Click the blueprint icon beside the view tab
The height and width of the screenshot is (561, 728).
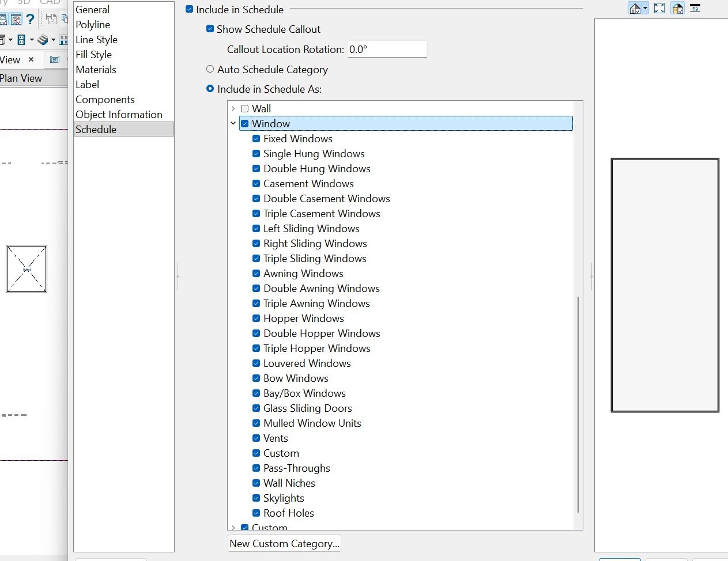tap(55, 59)
